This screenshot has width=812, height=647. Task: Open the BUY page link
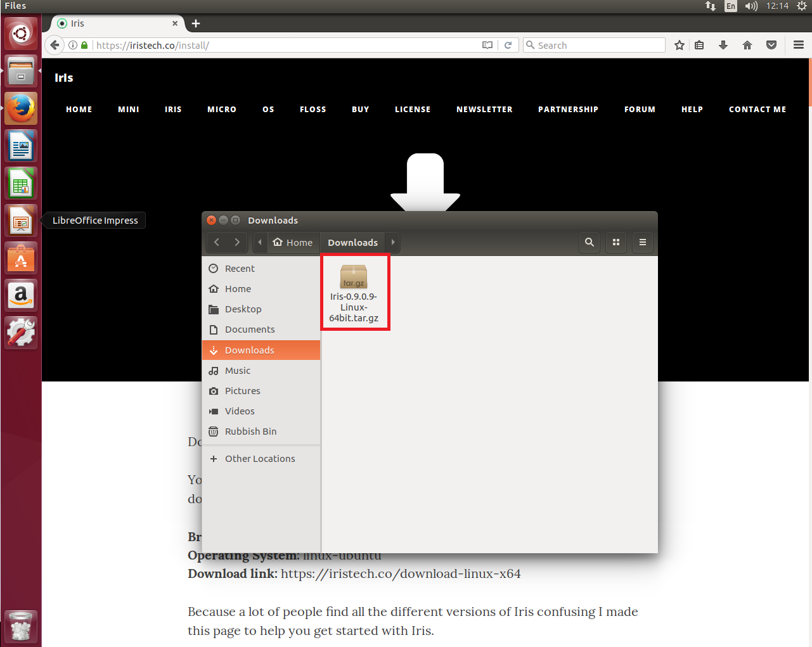click(x=361, y=110)
